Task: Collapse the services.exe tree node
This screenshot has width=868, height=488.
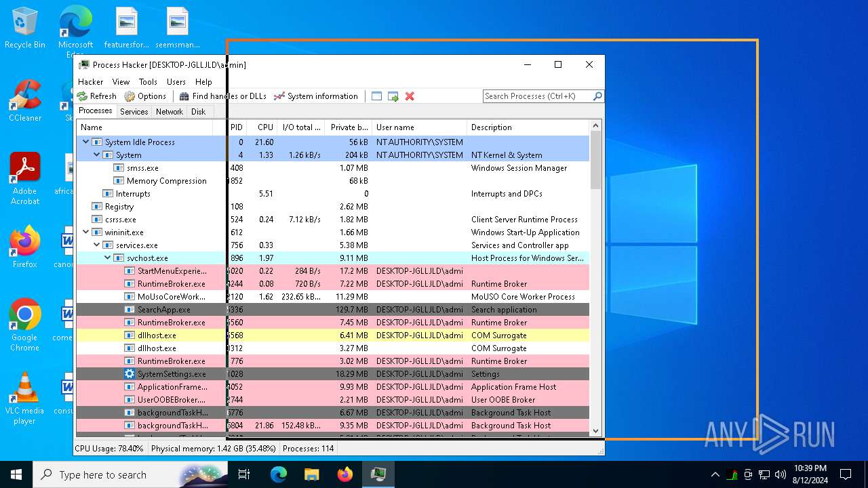Action: 97,245
